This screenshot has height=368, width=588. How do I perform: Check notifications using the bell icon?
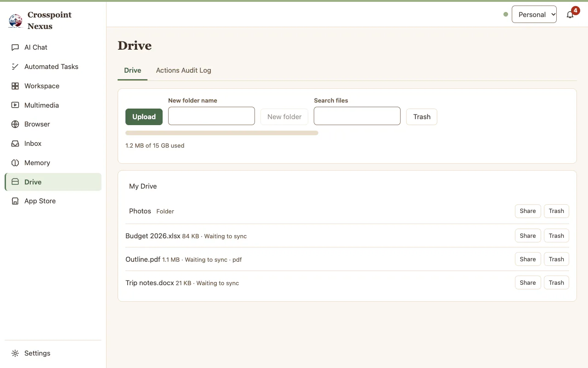(x=570, y=15)
